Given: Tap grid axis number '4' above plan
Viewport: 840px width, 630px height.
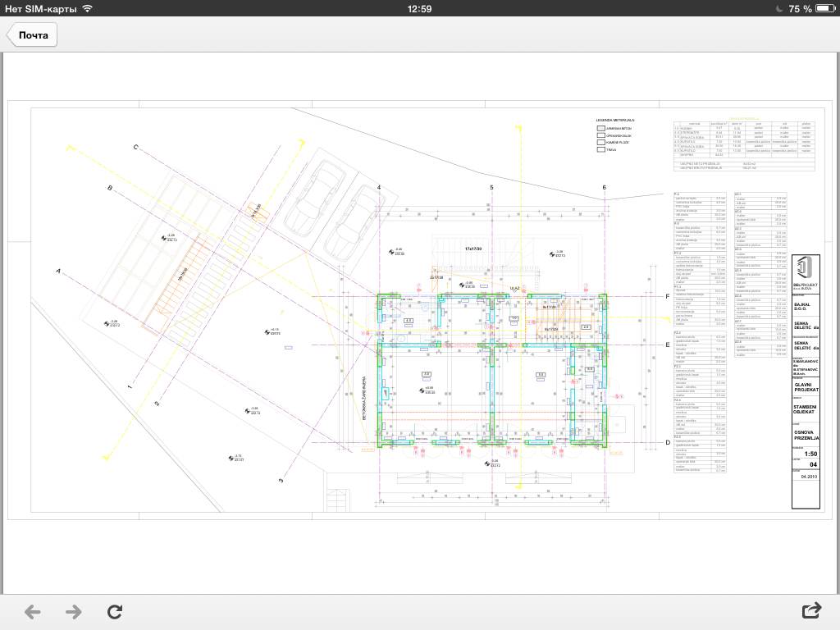Looking at the screenshot, I should (x=379, y=188).
